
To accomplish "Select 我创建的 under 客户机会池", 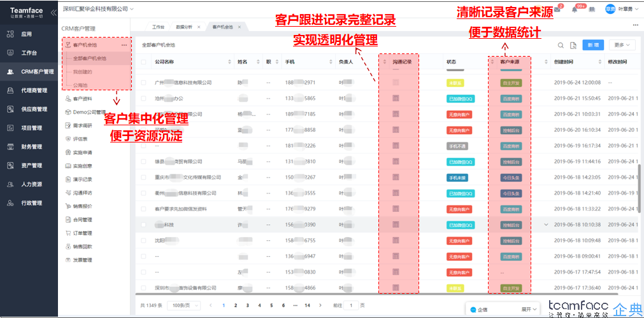I will click(x=83, y=72).
